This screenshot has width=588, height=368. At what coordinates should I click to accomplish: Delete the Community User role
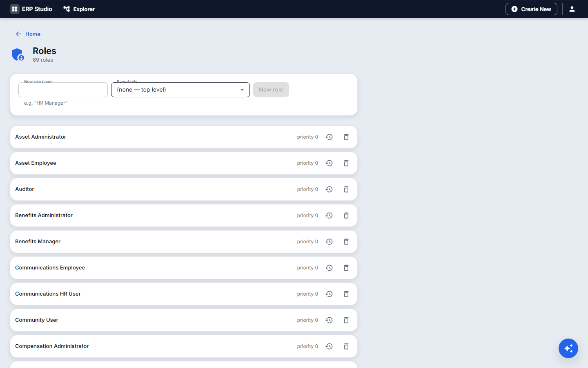pos(346,320)
